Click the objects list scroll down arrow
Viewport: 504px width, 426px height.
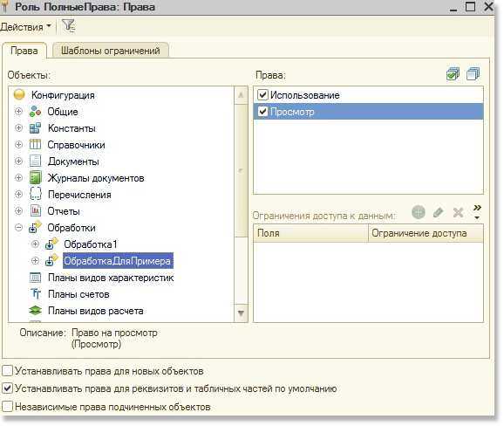click(x=241, y=313)
